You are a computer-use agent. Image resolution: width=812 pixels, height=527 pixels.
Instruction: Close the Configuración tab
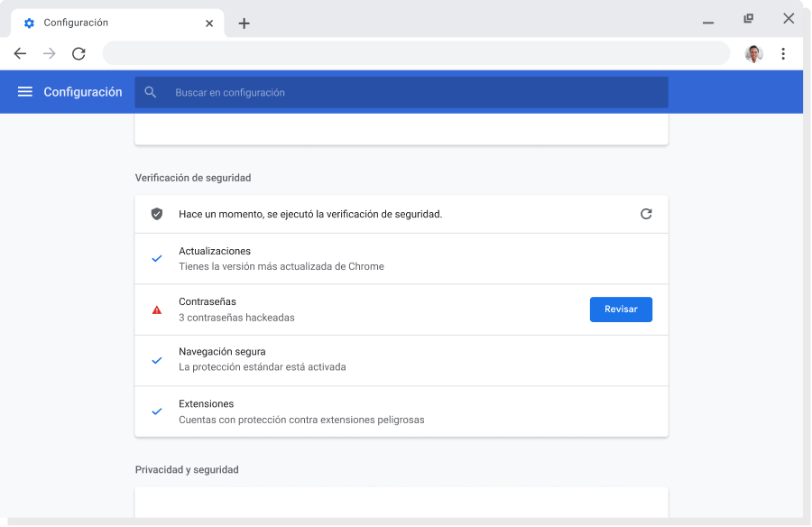(209, 23)
